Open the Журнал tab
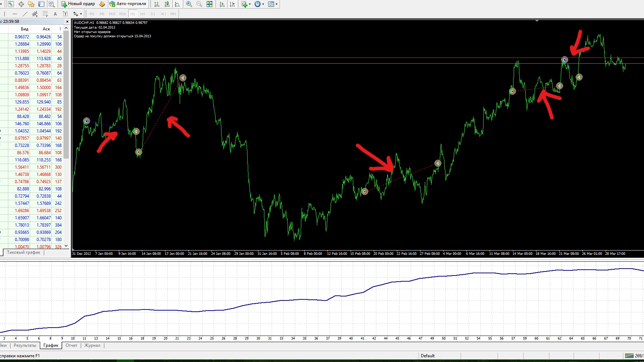Image resolution: width=644 pixels, height=362 pixels. pos(92,345)
